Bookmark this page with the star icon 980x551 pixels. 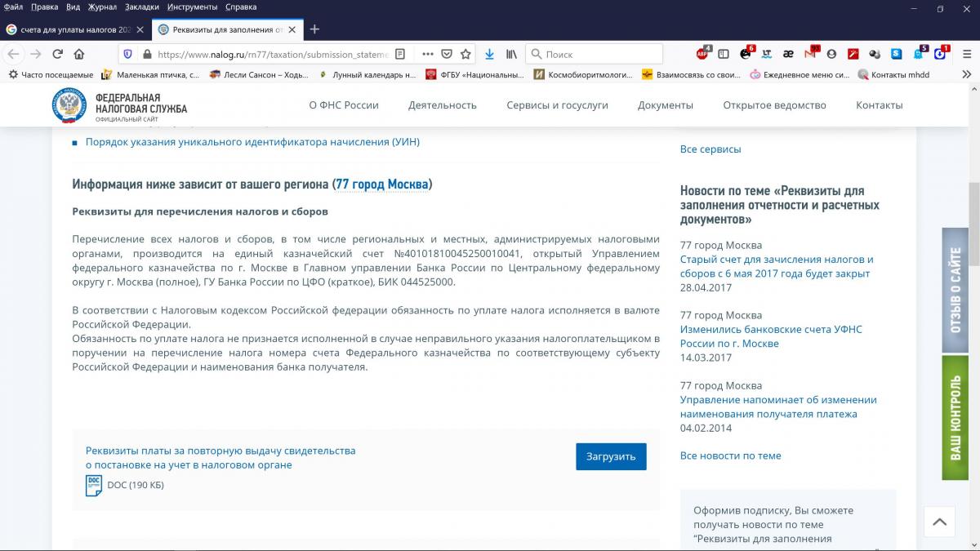click(465, 54)
